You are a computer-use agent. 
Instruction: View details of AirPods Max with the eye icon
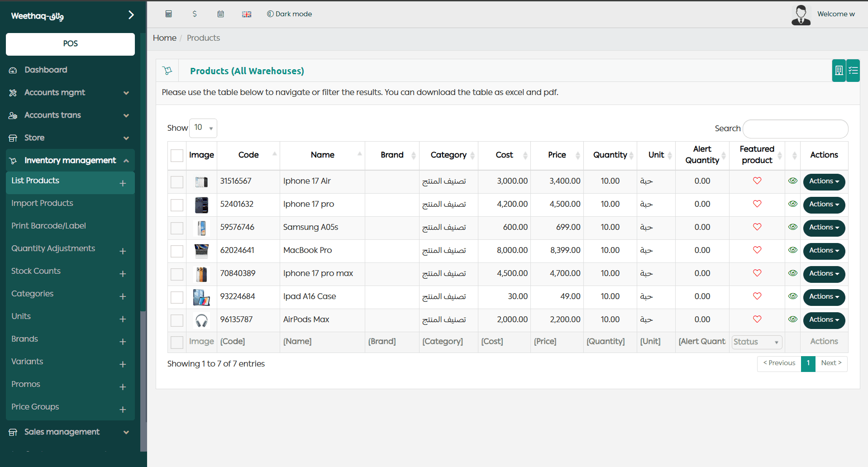pos(792,319)
